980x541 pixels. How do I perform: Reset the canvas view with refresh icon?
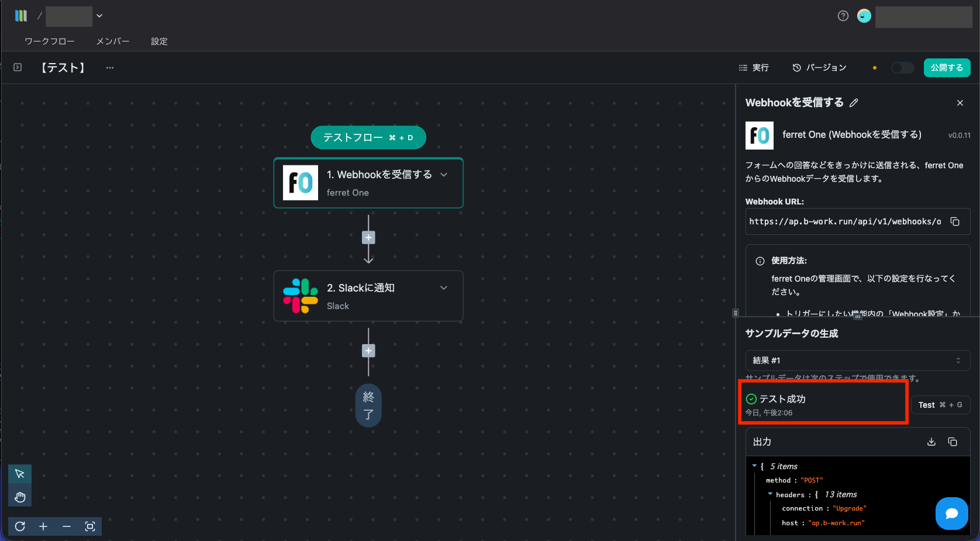coord(20,526)
